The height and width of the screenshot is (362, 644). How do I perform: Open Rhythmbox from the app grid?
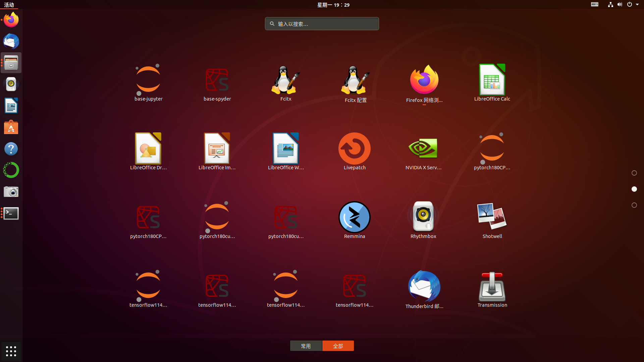click(x=423, y=220)
